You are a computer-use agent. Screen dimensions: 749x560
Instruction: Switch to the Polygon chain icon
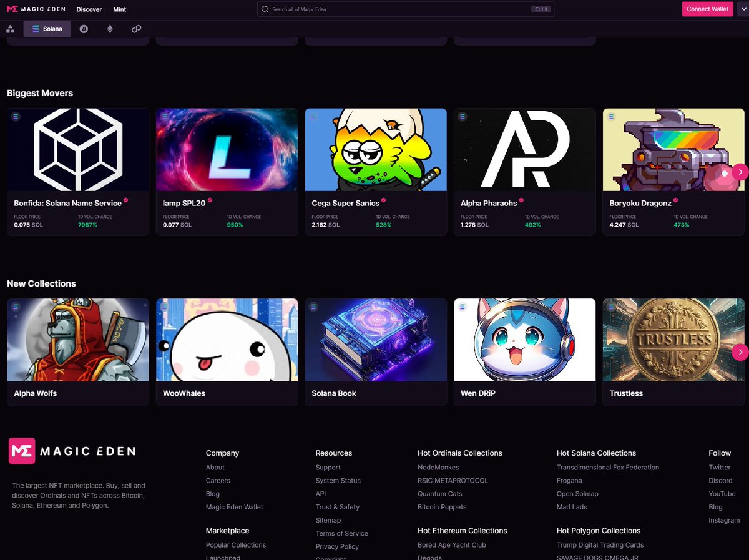point(136,29)
